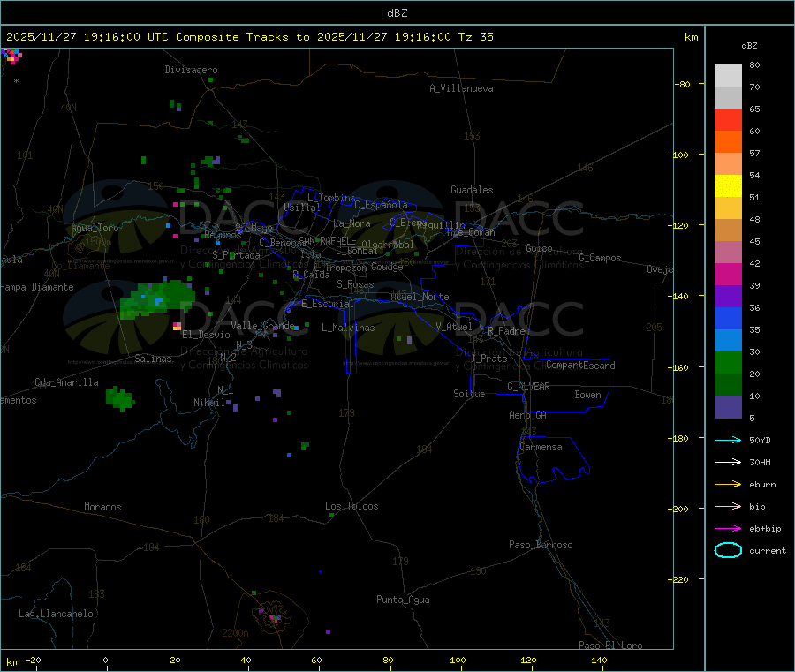Pick the light gray 70-80 dBZ swatch
The image size is (795, 672).
pyautogui.click(x=728, y=76)
